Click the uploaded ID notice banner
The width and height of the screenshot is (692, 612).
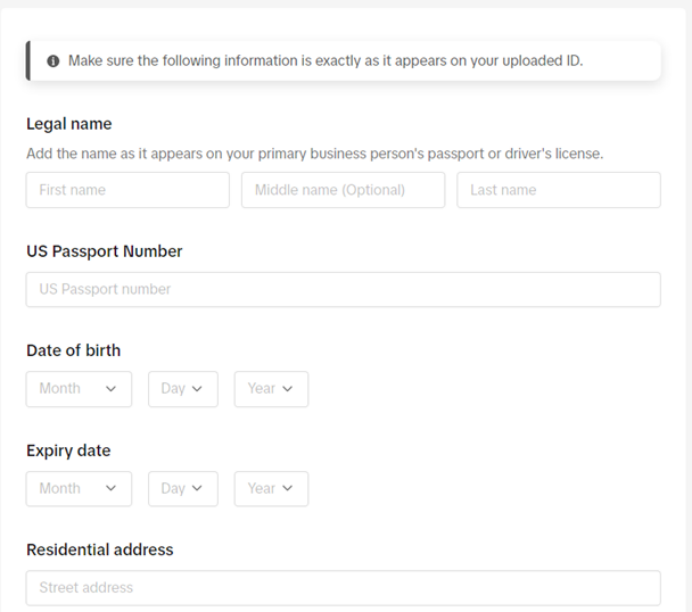pyautogui.click(x=343, y=61)
